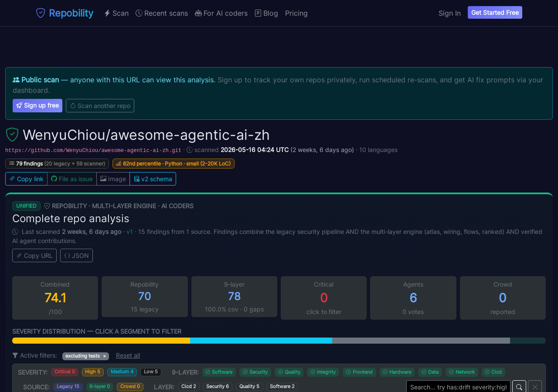Toggle the Frontend 9-layer filter
The height and width of the screenshot is (392, 558).
coord(359,372)
